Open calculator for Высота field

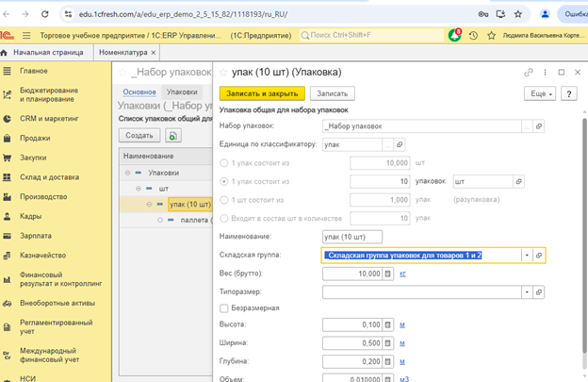pyautogui.click(x=387, y=324)
